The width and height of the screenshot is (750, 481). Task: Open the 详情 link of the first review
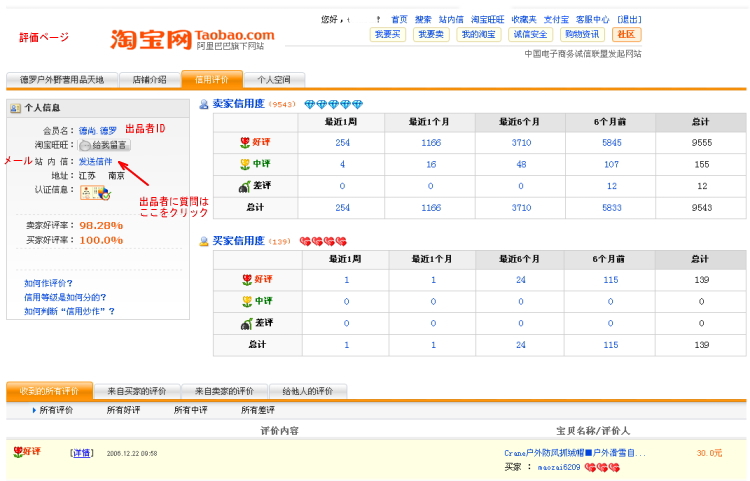(81, 453)
